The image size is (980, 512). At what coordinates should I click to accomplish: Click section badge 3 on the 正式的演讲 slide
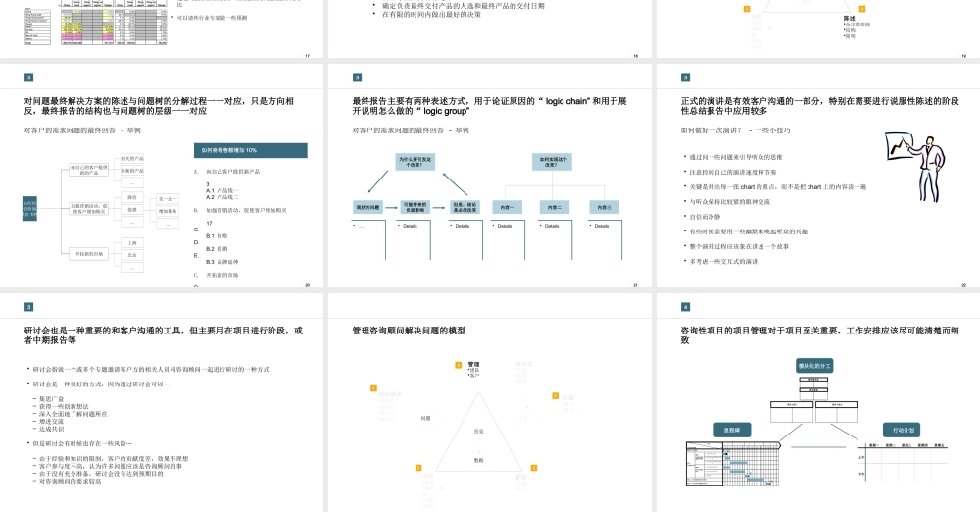(685, 77)
